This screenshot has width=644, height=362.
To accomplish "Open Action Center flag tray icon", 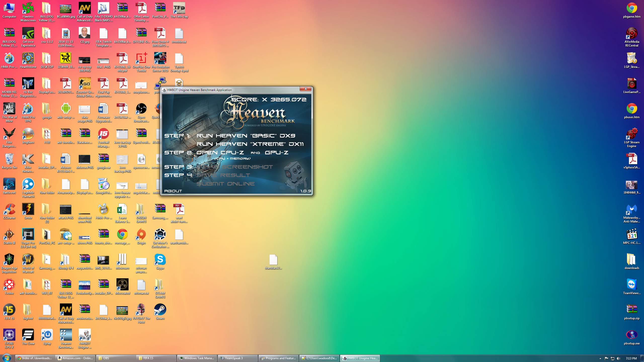I will [x=606, y=358].
